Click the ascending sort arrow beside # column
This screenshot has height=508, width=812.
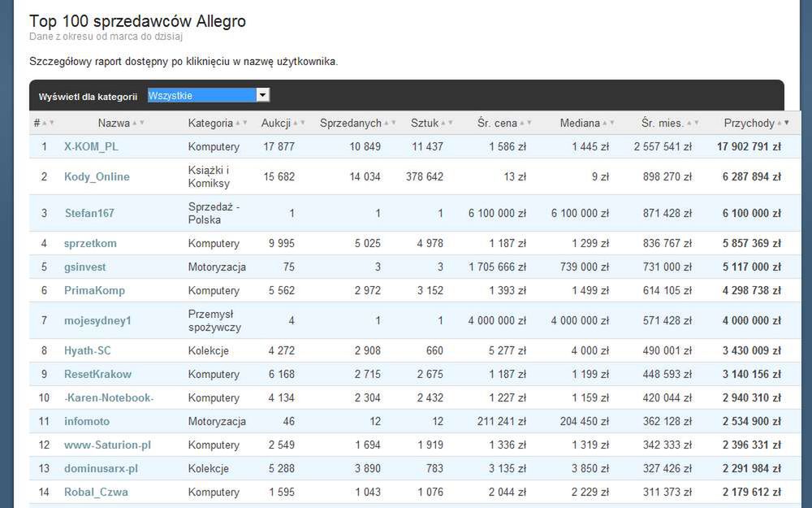[45, 124]
